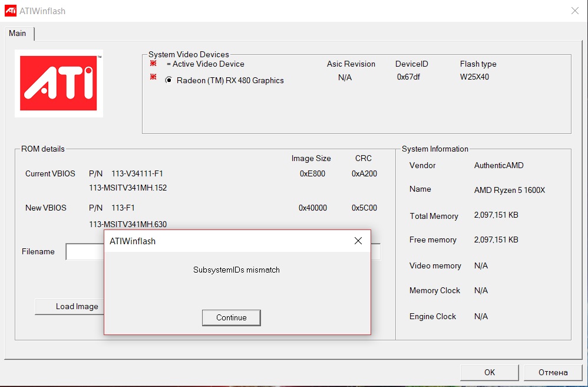This screenshot has height=387, width=588.
Task: Click the 113-V34111-F1 part number
Action: pos(137,173)
